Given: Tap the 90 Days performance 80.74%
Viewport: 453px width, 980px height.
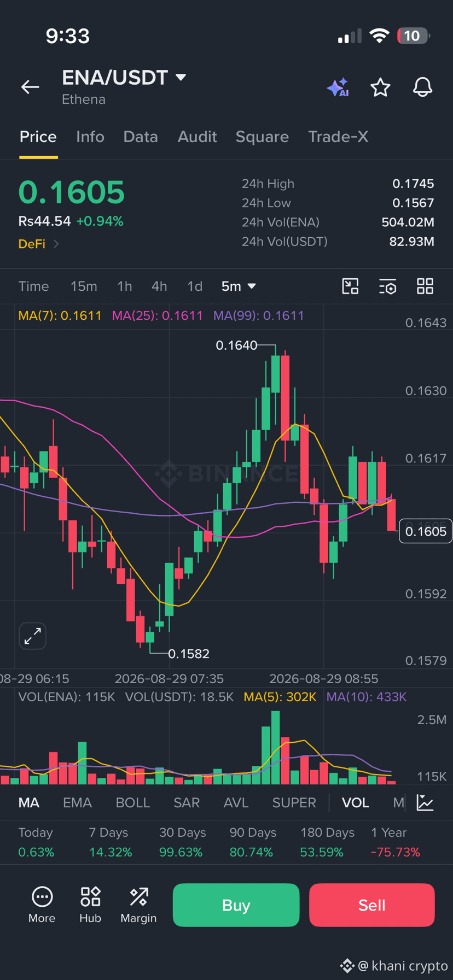Looking at the screenshot, I should point(251,852).
